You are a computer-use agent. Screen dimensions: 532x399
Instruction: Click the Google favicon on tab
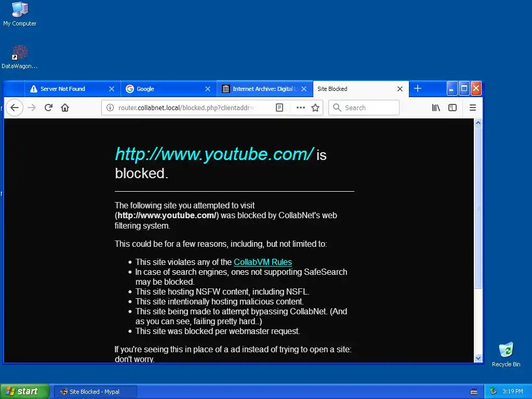[x=129, y=89]
